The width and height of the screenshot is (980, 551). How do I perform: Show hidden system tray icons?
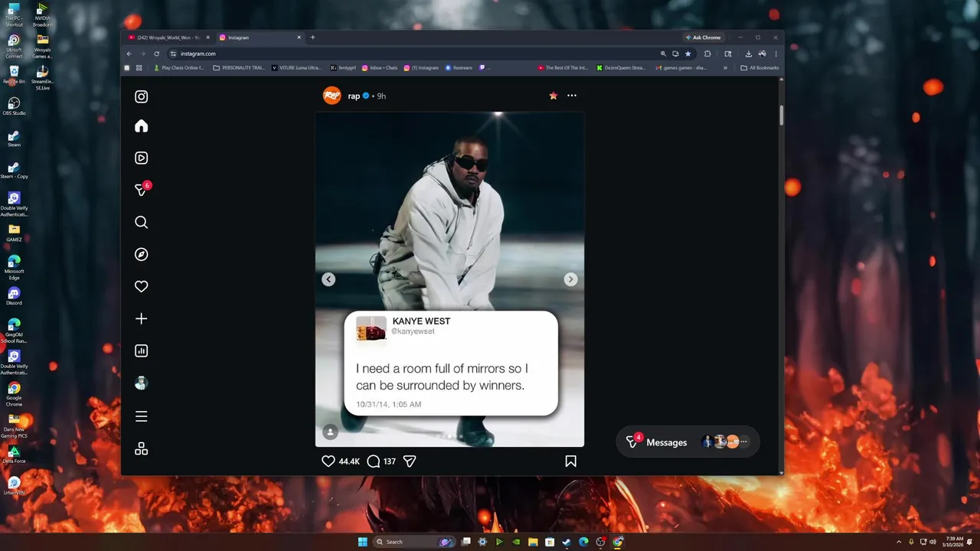click(x=899, y=542)
